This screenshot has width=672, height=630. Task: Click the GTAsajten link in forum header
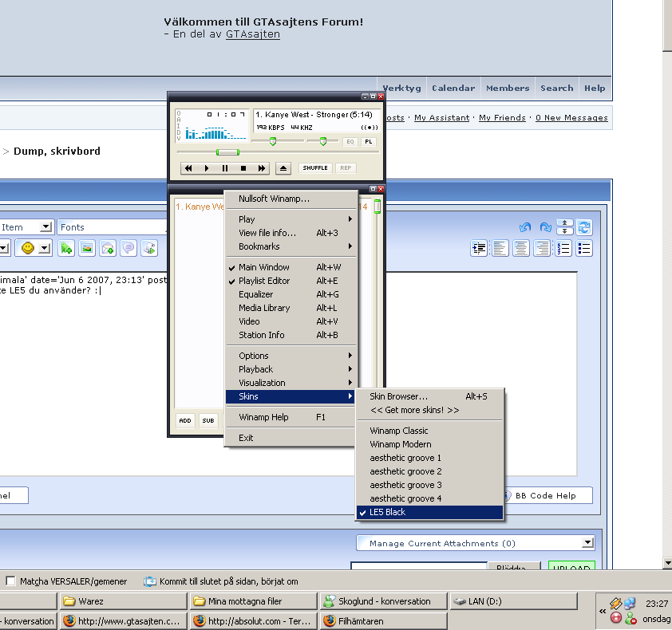click(x=253, y=34)
